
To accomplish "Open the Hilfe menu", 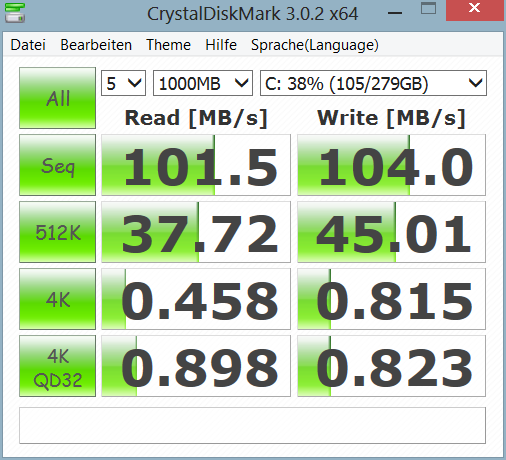I will click(x=221, y=45).
